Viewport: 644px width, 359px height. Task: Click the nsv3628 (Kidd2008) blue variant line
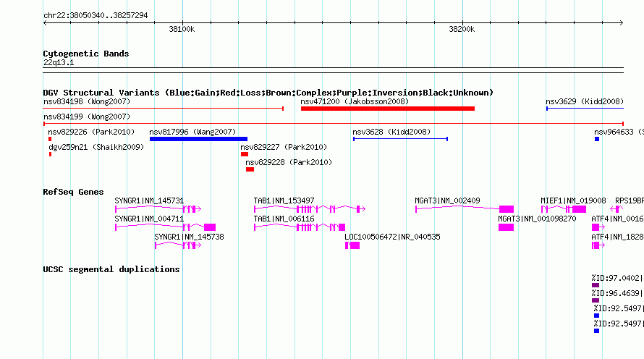pyautogui.click(x=400, y=139)
